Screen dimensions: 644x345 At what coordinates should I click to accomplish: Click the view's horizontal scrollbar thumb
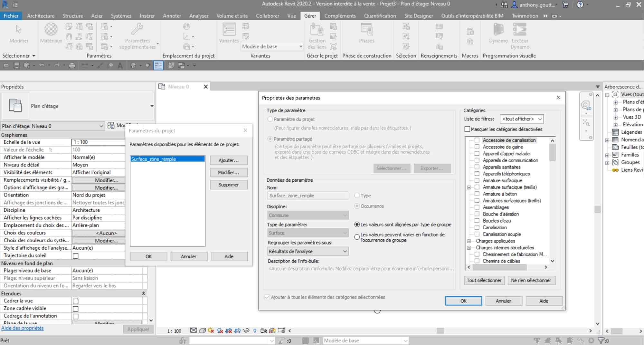point(440,331)
